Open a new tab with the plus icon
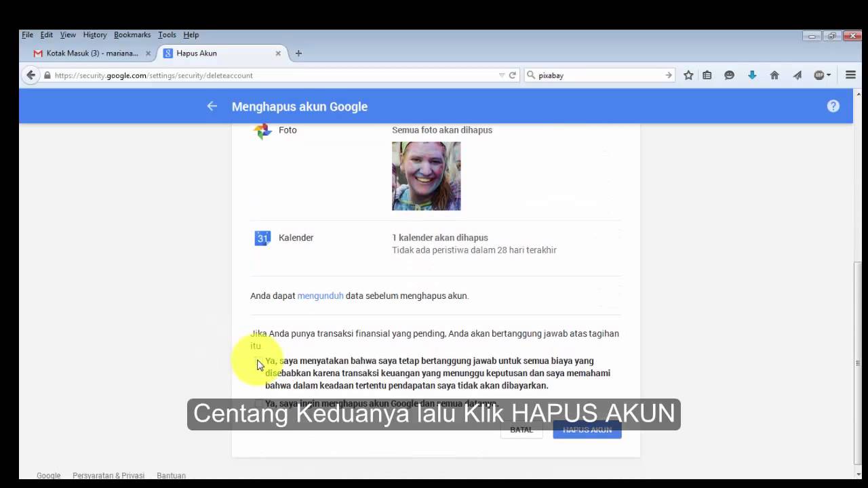 [298, 53]
